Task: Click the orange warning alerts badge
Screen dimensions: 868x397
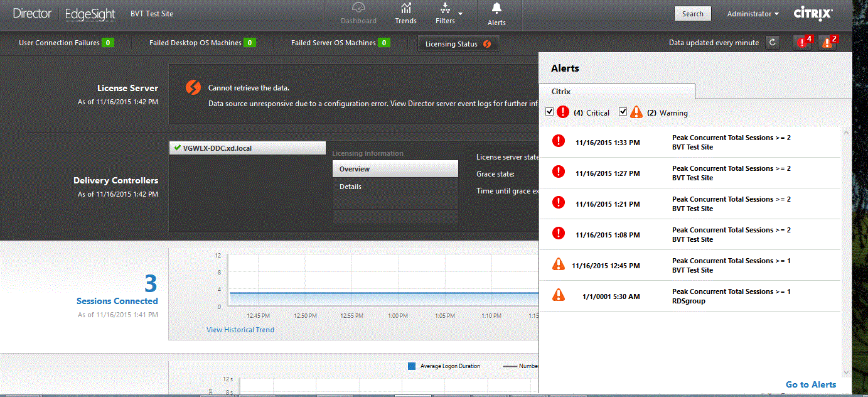Action: pos(828,43)
